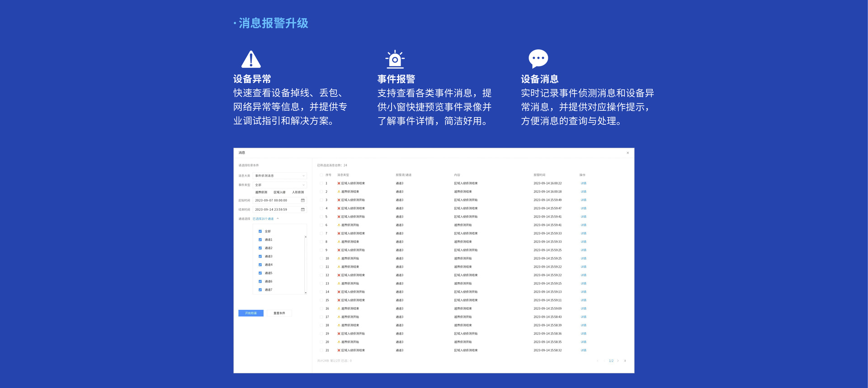The height and width of the screenshot is (388, 868).
Task: Go to next page with right arrow
Action: tap(618, 361)
